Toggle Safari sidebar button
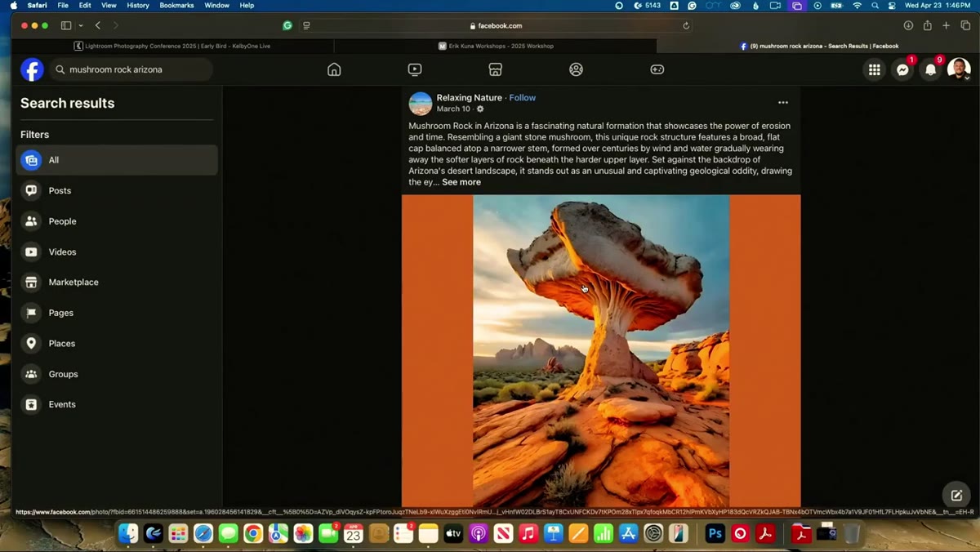This screenshot has height=552, width=980. click(x=66, y=25)
